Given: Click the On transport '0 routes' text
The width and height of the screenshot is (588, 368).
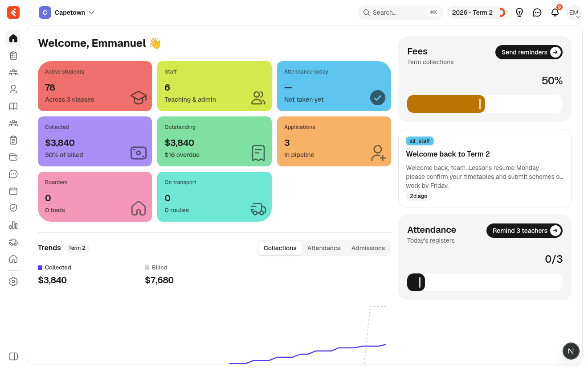Looking at the screenshot, I should [x=176, y=210].
